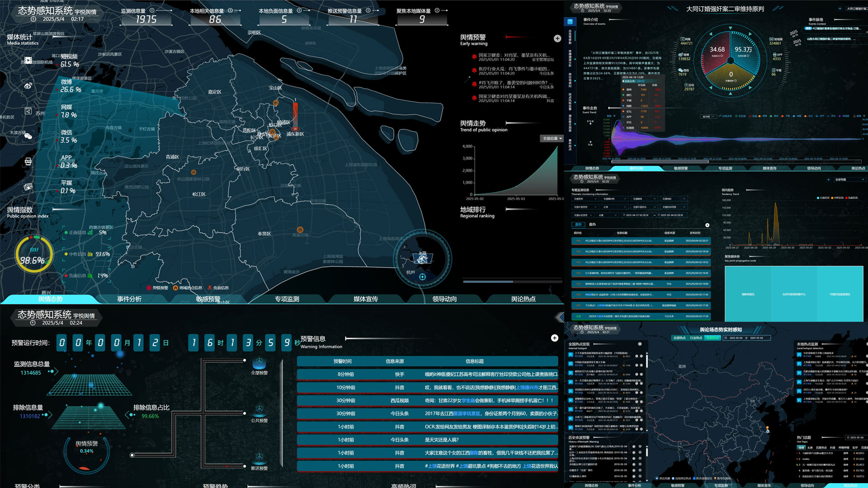Click the APP media statistics icon
Viewport: 868px width, 488px height.
point(28,161)
